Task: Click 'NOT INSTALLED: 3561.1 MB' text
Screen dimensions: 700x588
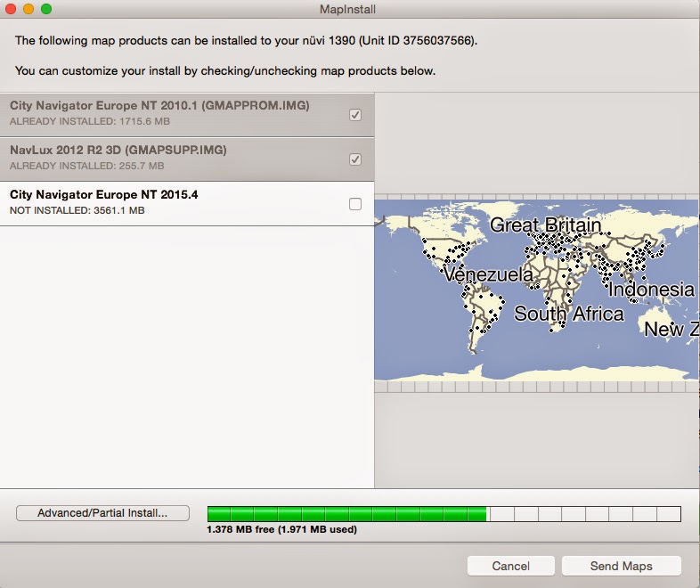Action: [x=77, y=210]
